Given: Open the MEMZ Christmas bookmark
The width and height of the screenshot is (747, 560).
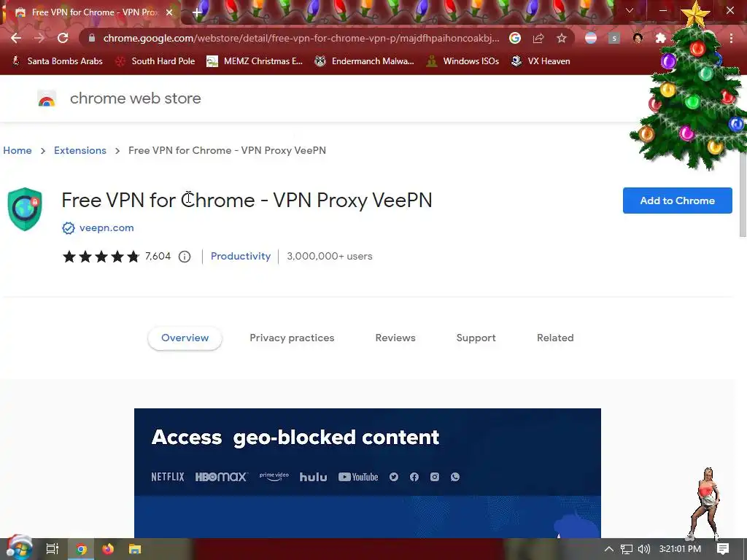Looking at the screenshot, I should (x=255, y=61).
